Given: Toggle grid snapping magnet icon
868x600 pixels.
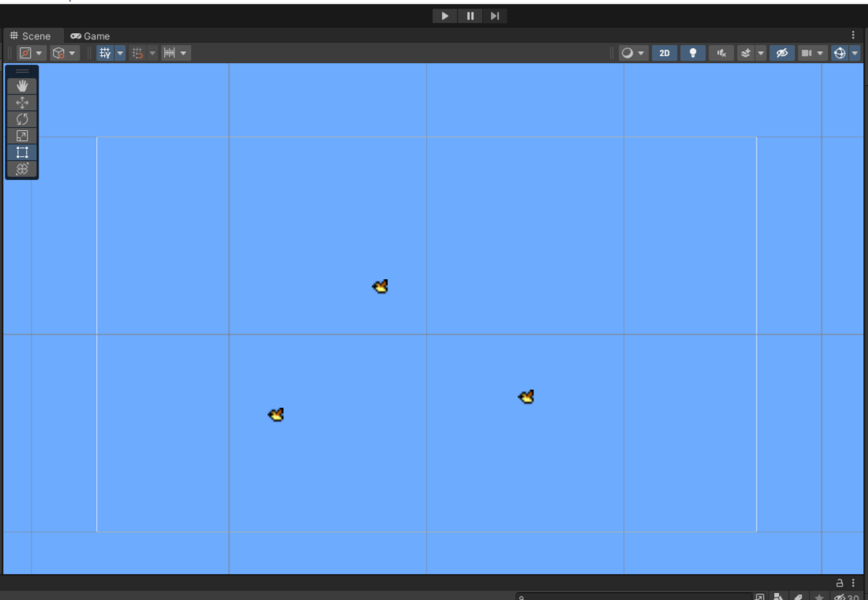Looking at the screenshot, I should click(x=137, y=53).
